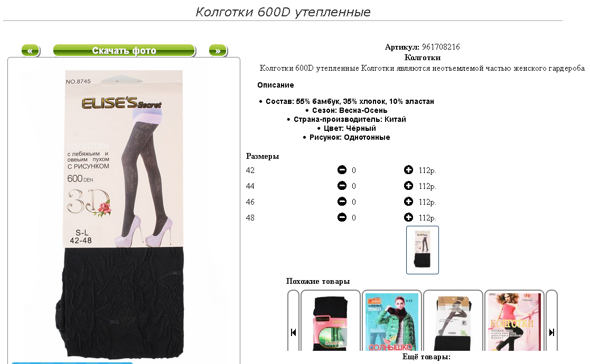The height and width of the screenshot is (364, 590).
Task: Reduce quantity for size 46
Action: (x=342, y=202)
